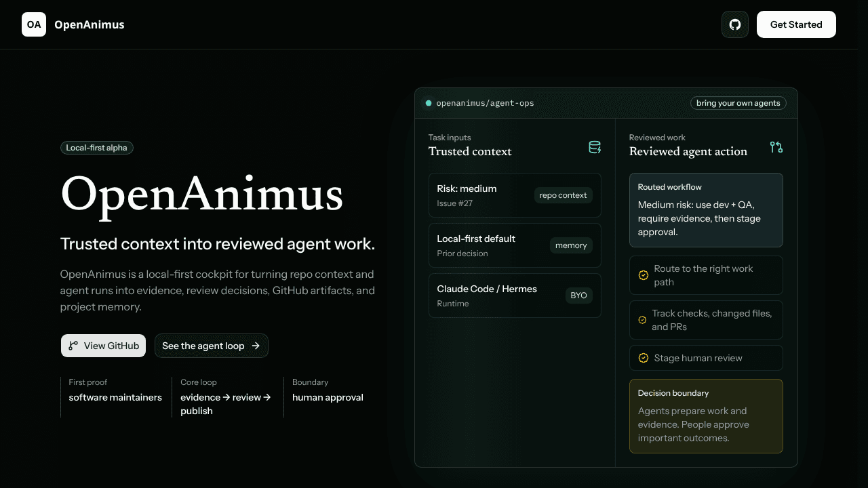Click the Decision boundary card
The height and width of the screenshot is (488, 868).
(x=706, y=416)
